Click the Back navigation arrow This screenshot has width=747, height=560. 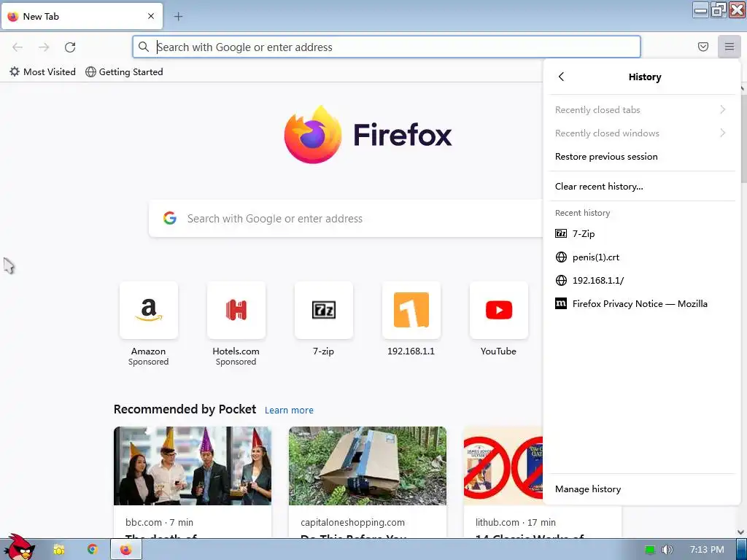18,47
